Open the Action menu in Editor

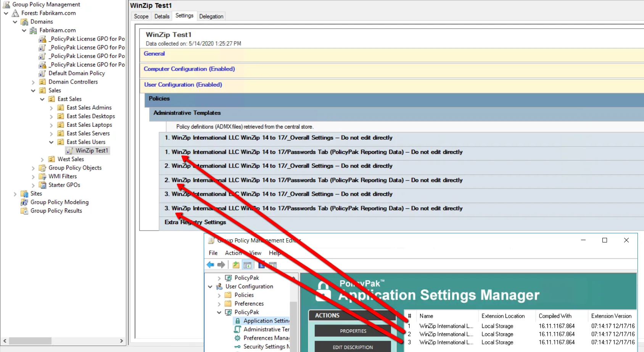pyautogui.click(x=233, y=253)
